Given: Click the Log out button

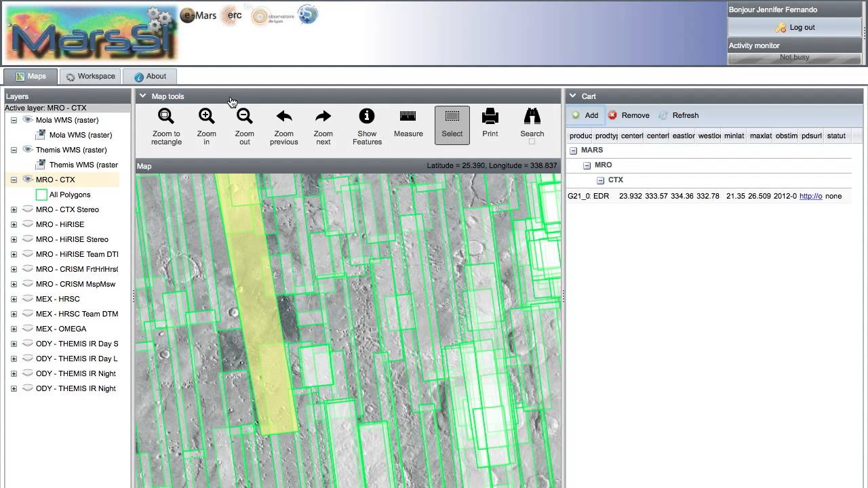Looking at the screenshot, I should click(x=795, y=27).
